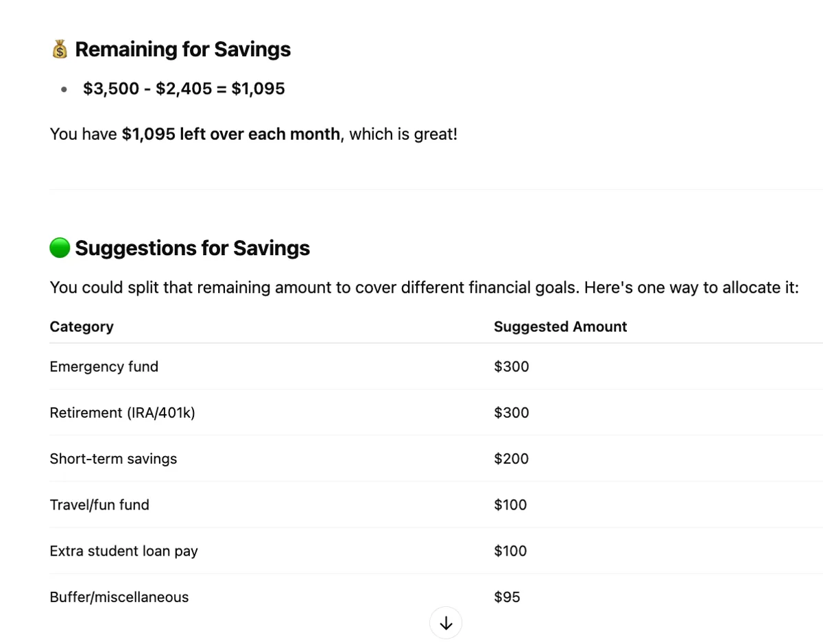Viewport: 823px width, 644px height.
Task: Click the $100 amount for Travel/fun fund
Action: pos(510,505)
